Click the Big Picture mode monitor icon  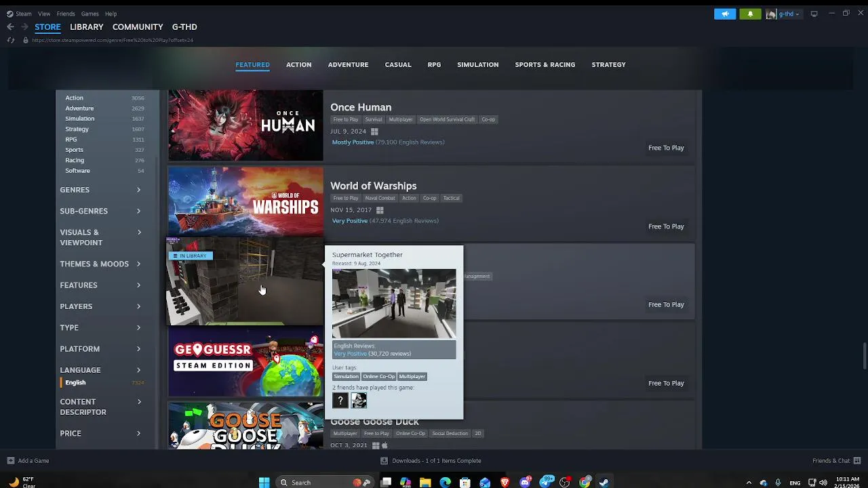point(814,14)
